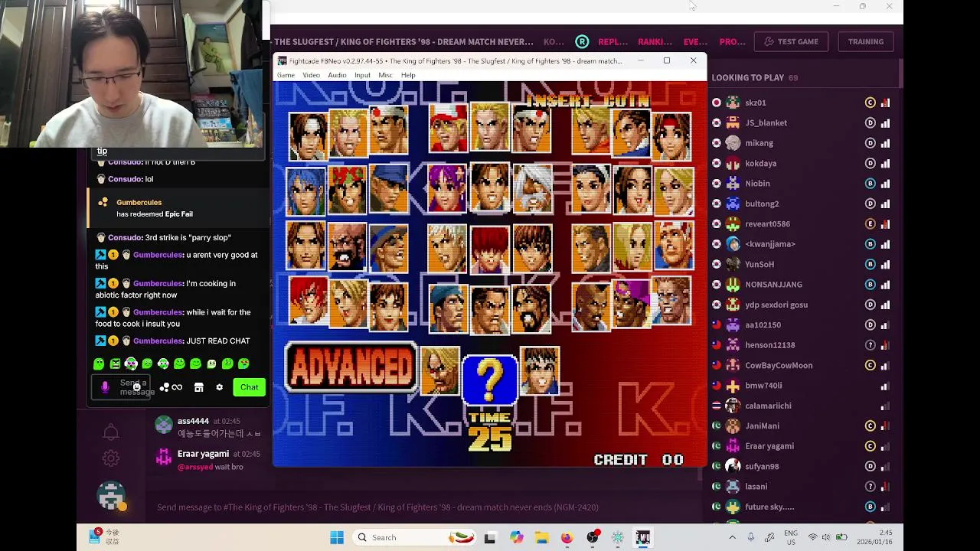Select player sufyan98 in the list
The width and height of the screenshot is (980, 551).
(x=762, y=466)
